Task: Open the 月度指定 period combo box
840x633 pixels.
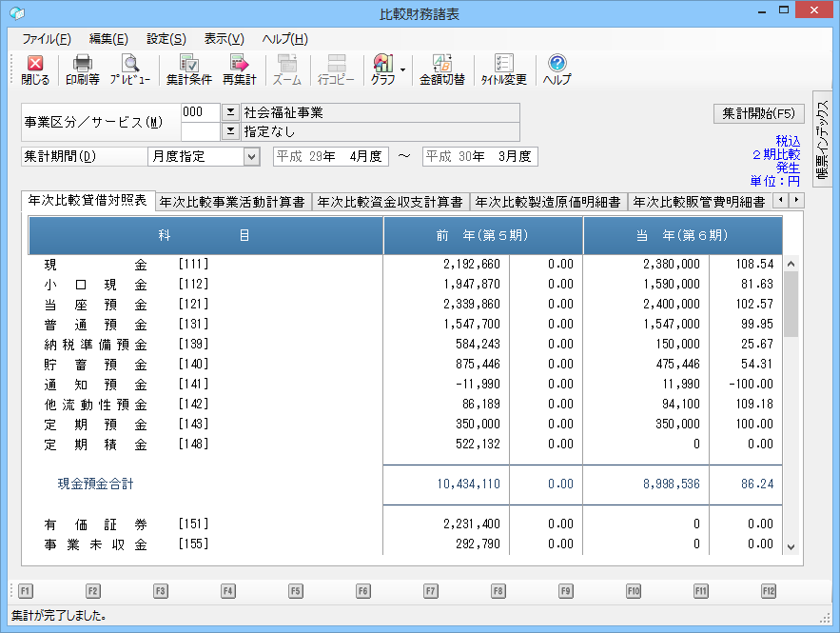Action: [251, 157]
